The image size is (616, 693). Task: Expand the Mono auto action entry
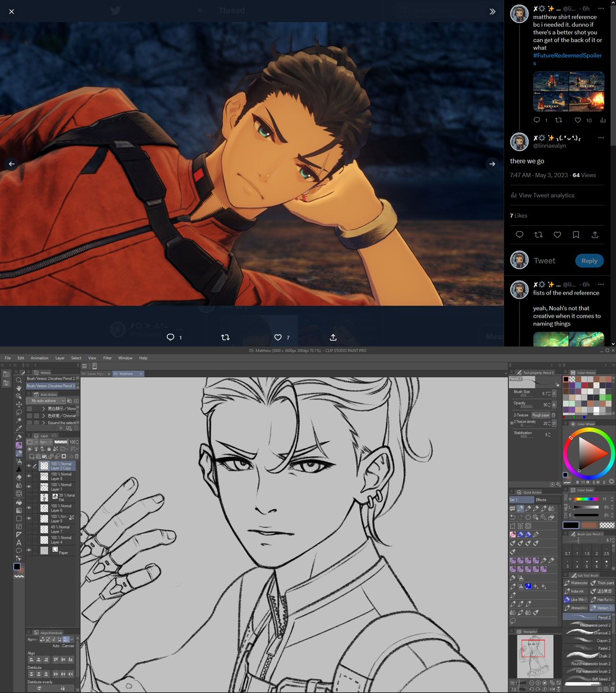click(43, 408)
